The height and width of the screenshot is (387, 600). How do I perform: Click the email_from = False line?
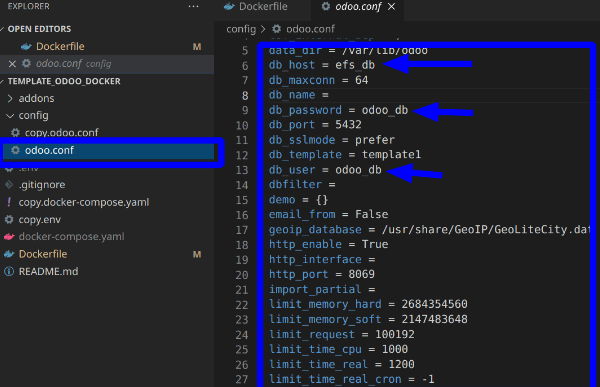pos(328,214)
